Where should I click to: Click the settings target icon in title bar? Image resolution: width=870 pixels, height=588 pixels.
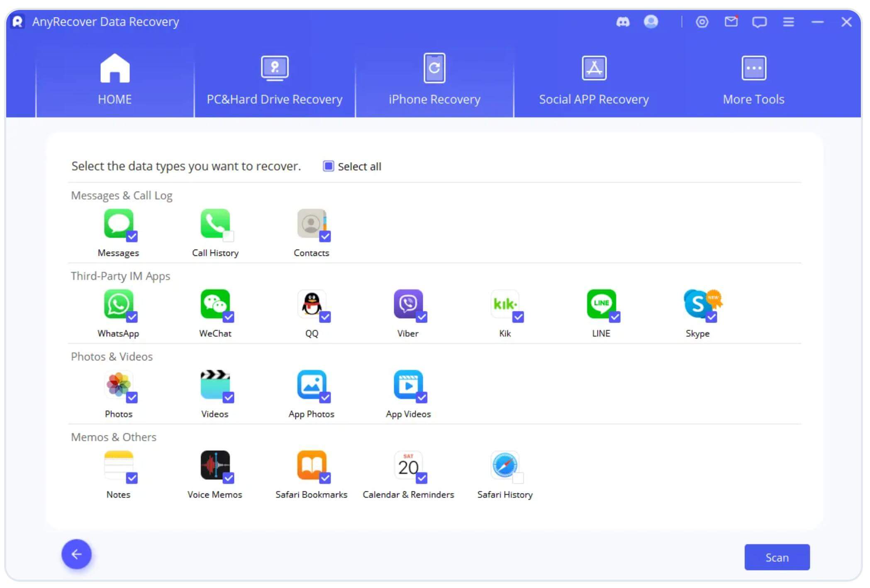point(702,22)
